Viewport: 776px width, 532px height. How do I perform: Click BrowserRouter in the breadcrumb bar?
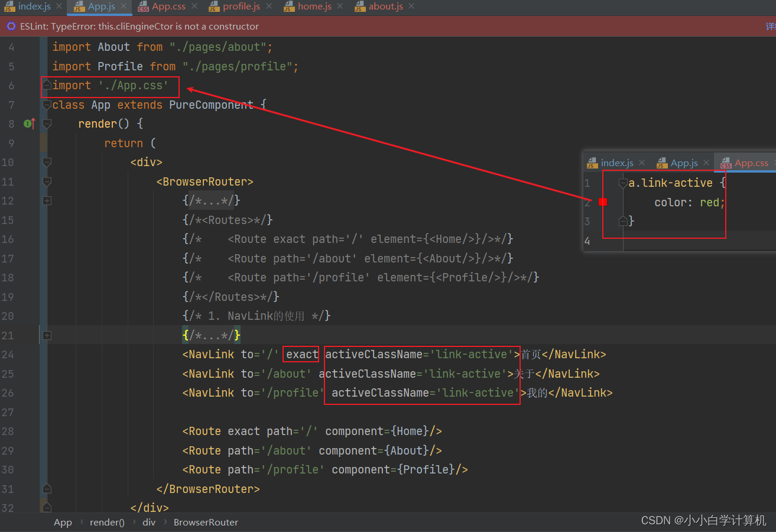(x=206, y=522)
